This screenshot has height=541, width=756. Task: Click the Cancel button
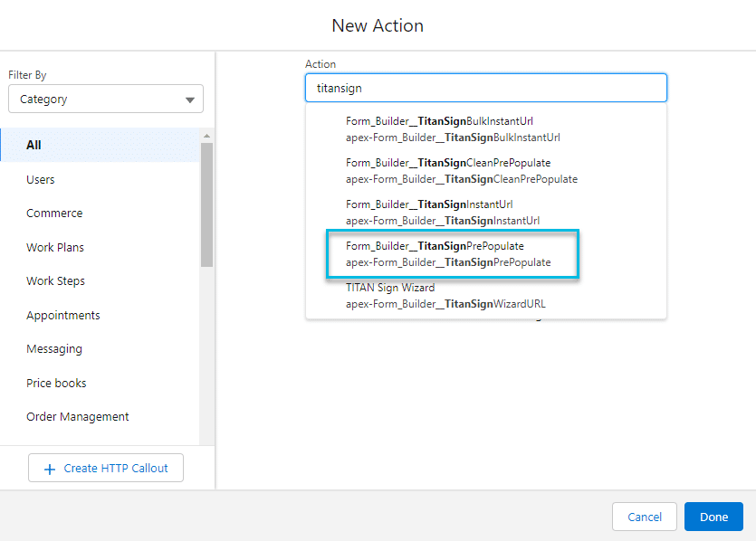[644, 516]
